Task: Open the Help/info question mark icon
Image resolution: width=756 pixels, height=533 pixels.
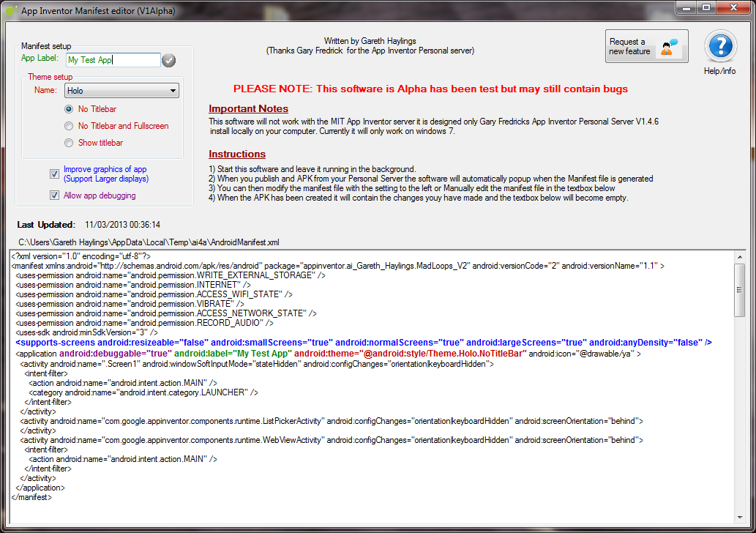Action: tap(720, 46)
